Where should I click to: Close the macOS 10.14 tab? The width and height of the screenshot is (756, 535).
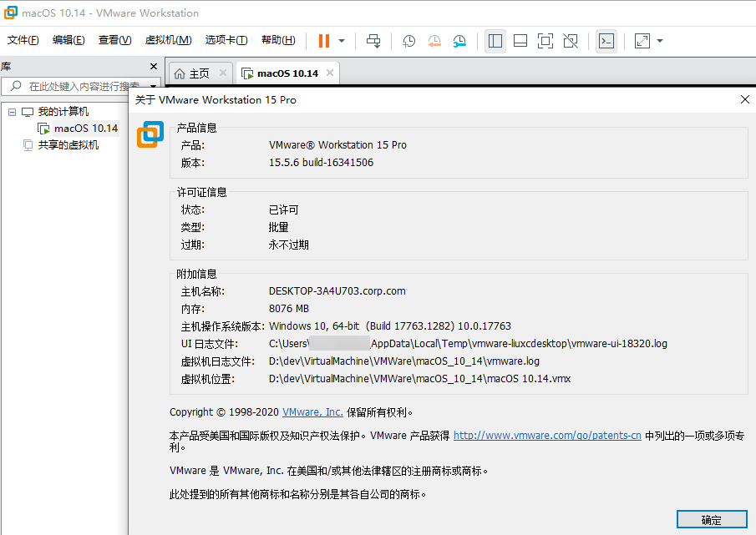[330, 73]
